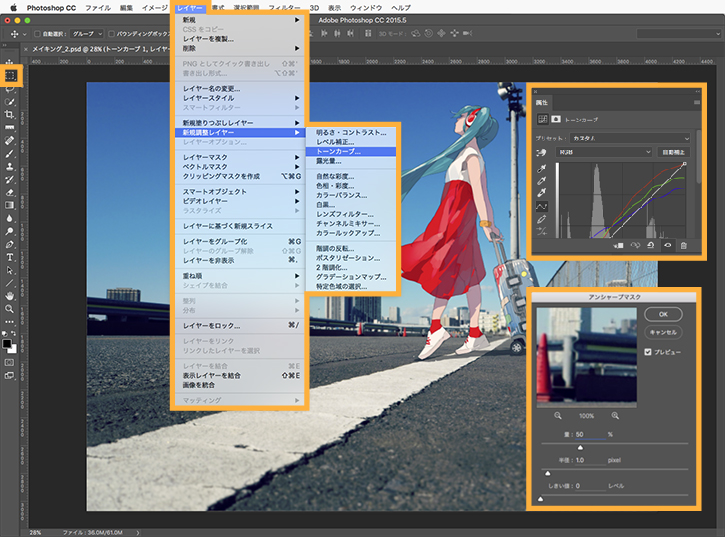
Task: Select the Eraser tool
Action: [9, 192]
